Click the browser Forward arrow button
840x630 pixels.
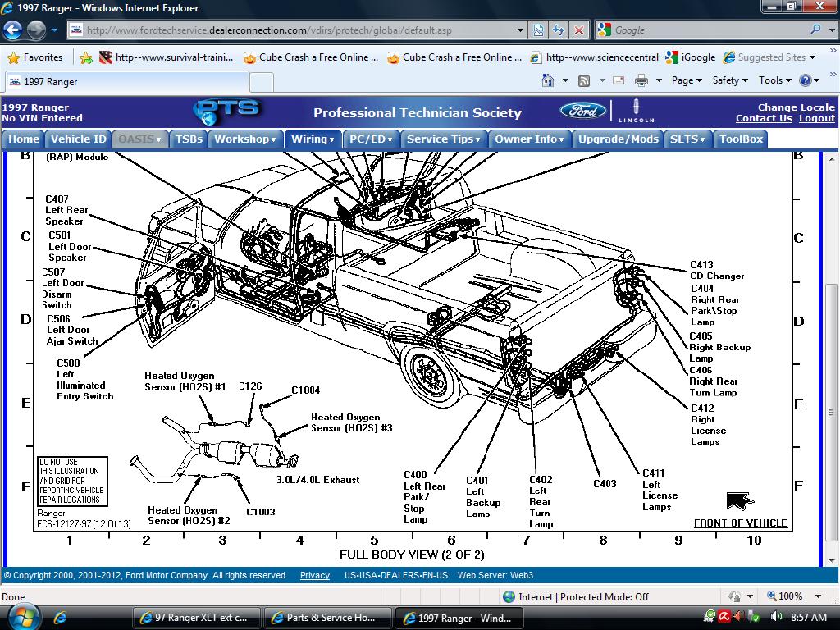point(36,30)
